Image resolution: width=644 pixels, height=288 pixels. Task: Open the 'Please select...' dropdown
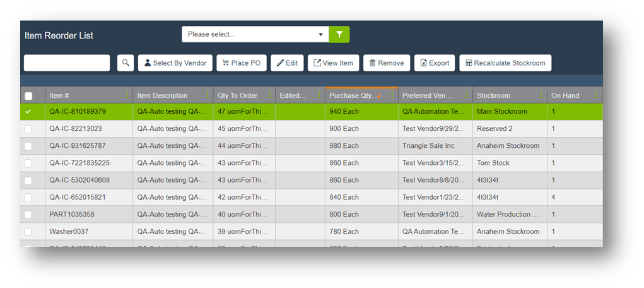[x=255, y=34]
